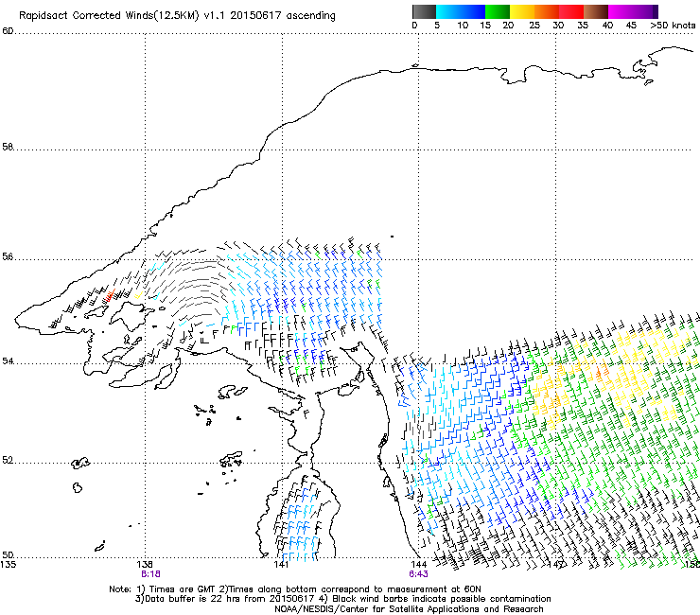Click the orange wind barbs in the eastern swath
This screenshot has width=700, height=615.
click(x=602, y=372)
